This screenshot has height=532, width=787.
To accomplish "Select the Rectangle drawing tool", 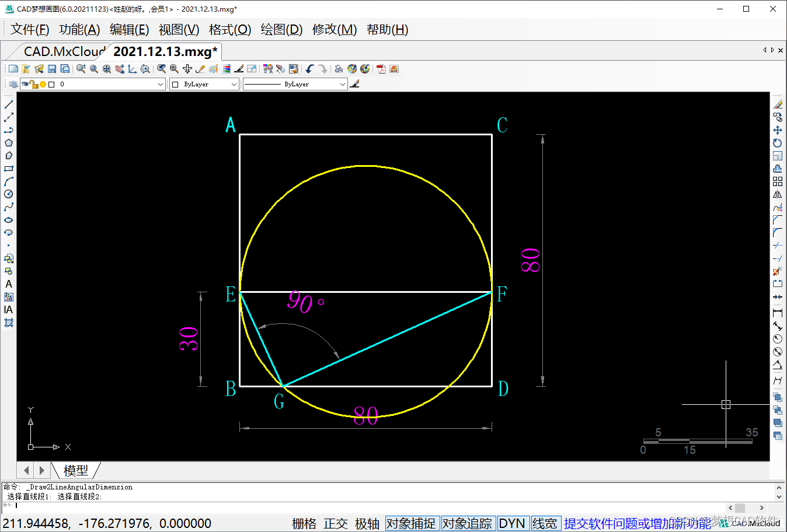I will point(9,169).
